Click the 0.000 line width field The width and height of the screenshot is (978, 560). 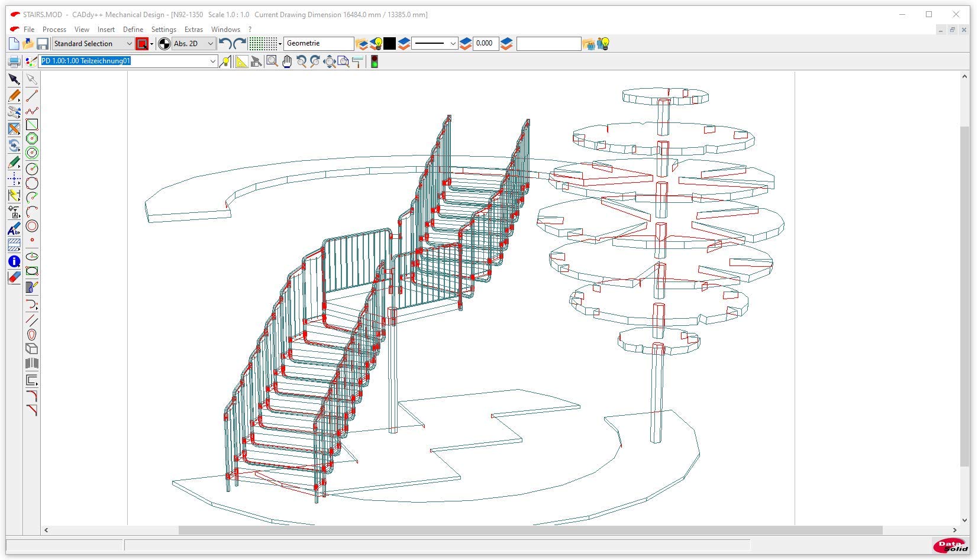click(x=485, y=44)
